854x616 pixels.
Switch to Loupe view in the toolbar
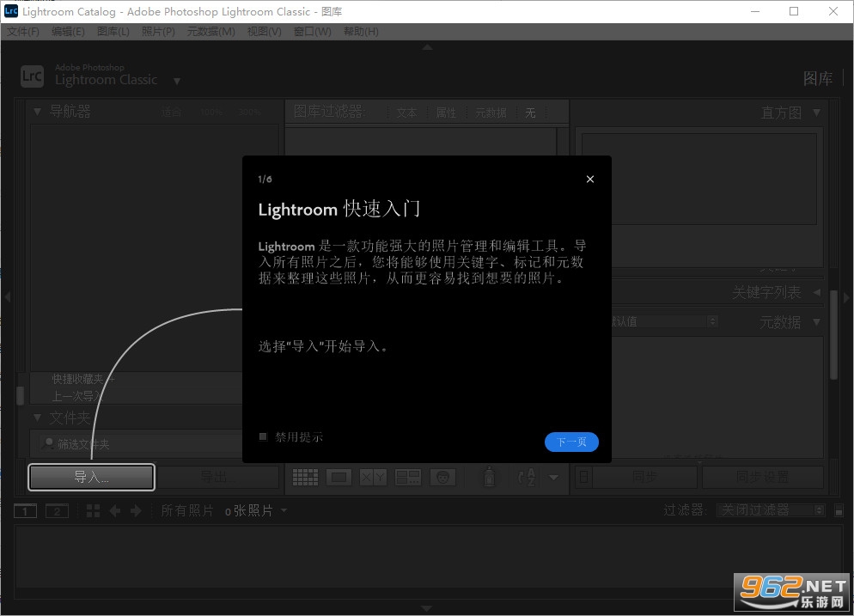(x=339, y=477)
